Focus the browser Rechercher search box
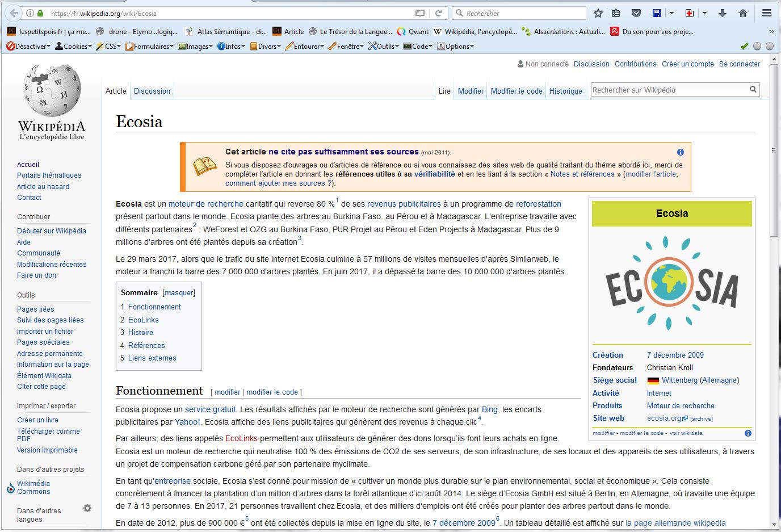The height and width of the screenshot is (532, 781). click(x=519, y=13)
